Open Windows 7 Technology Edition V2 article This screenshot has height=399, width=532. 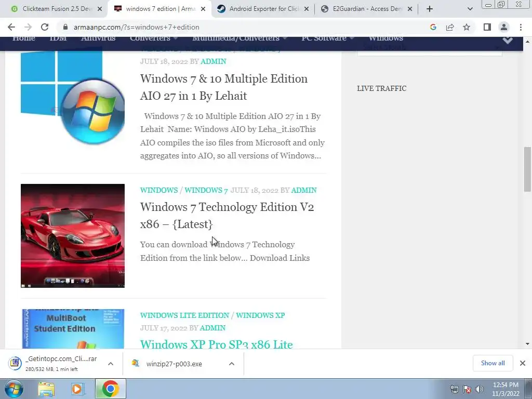227,216
